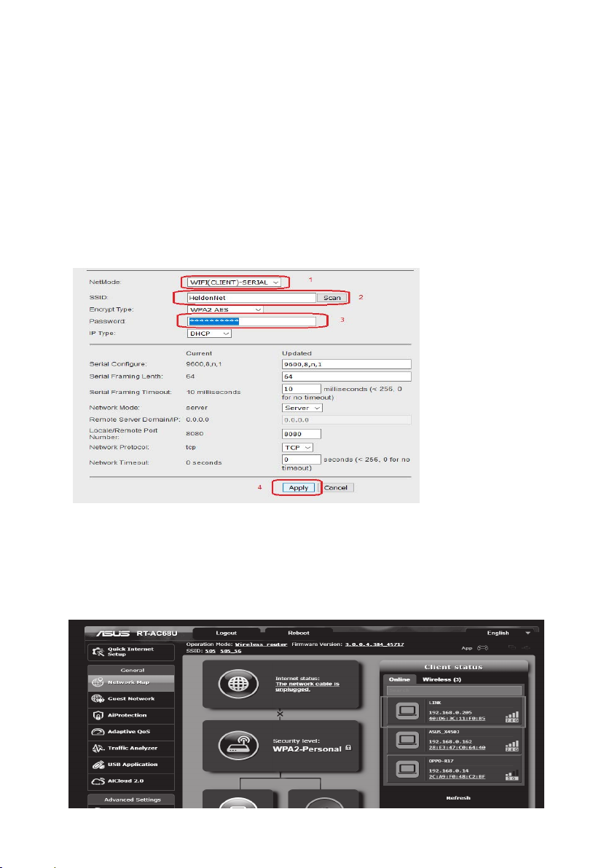Click MAC address 40:06:3C:11:F0:85
Image resolution: width=612 pixels, height=868 pixels.
pos(457,719)
